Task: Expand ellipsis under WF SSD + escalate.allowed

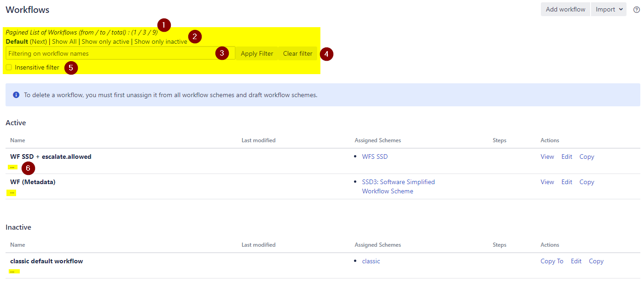Action: (x=12, y=167)
